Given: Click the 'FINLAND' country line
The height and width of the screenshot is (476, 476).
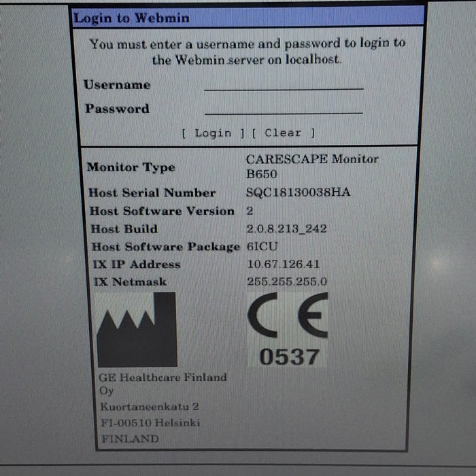Looking at the screenshot, I should click(131, 439).
